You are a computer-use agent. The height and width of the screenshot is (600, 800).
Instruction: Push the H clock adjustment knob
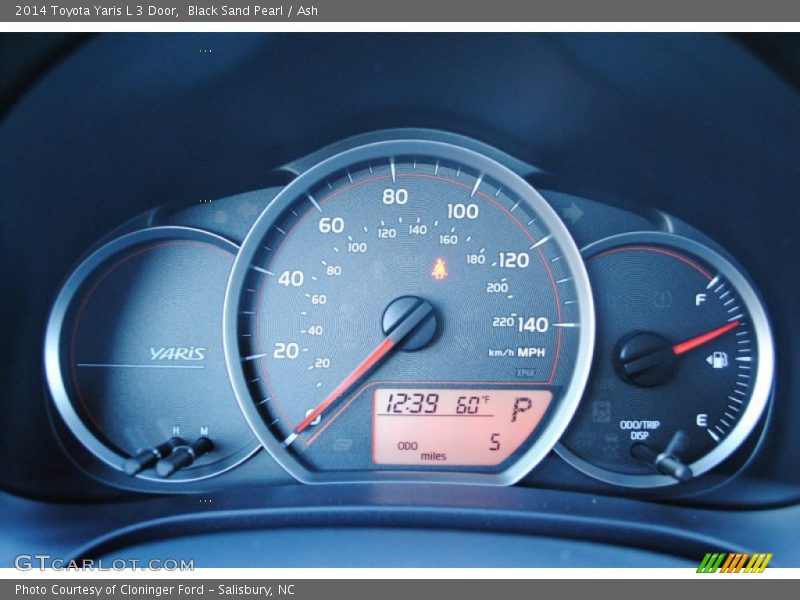point(153,456)
